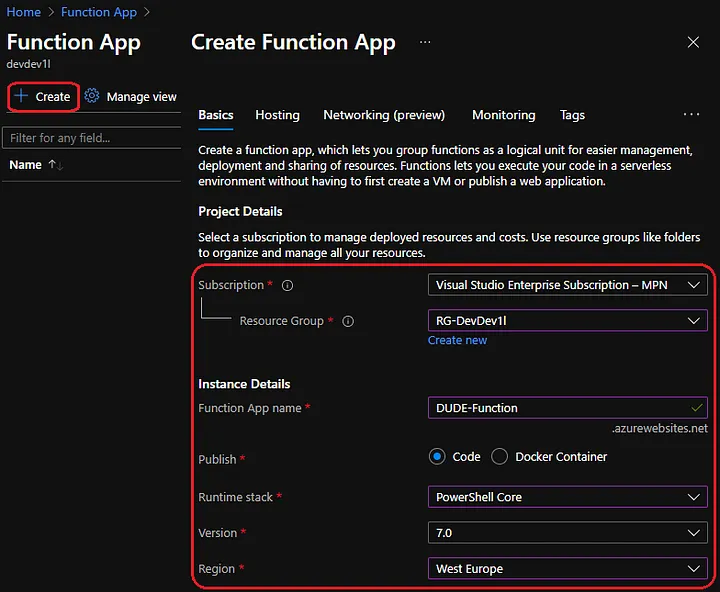Click Create new resource group link
The width and height of the screenshot is (720, 592).
click(457, 340)
